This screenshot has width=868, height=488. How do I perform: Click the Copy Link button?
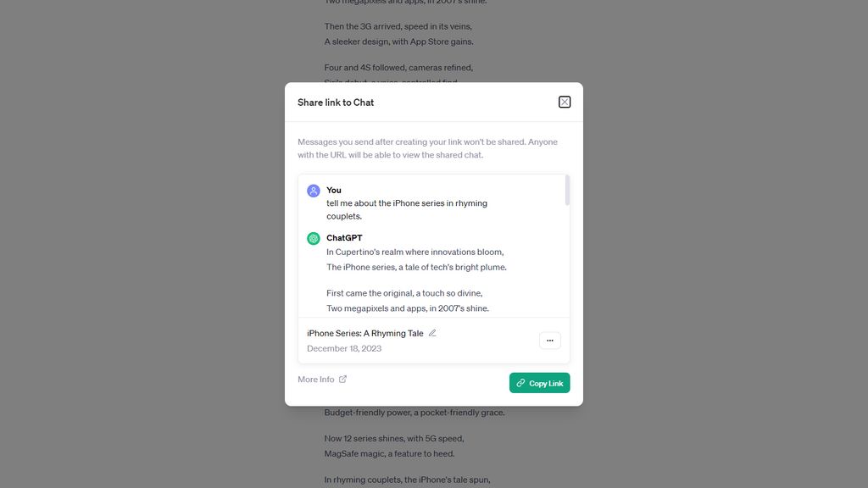[x=539, y=383]
